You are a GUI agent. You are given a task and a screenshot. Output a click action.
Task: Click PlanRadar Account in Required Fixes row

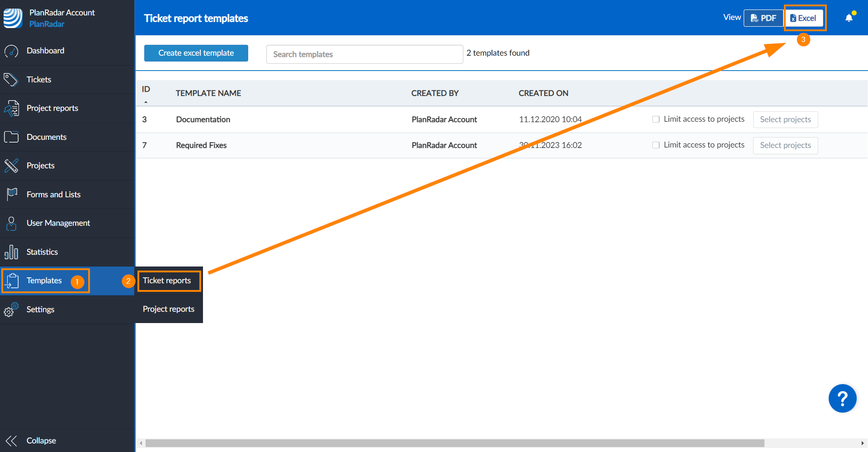point(444,145)
